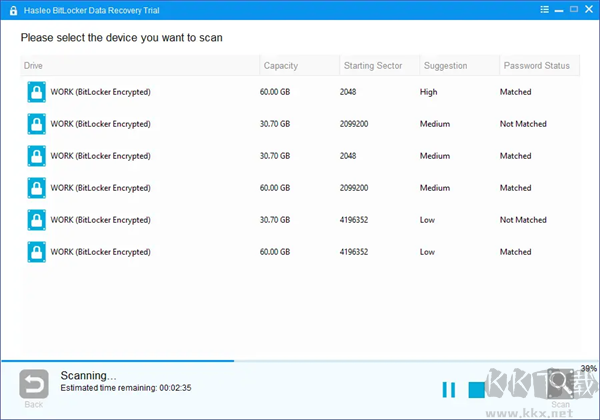Viewport: 600px width, 420px height.
Task: Click lock icon of 30.70 GB sector 2048 drive
Action: (x=37, y=156)
